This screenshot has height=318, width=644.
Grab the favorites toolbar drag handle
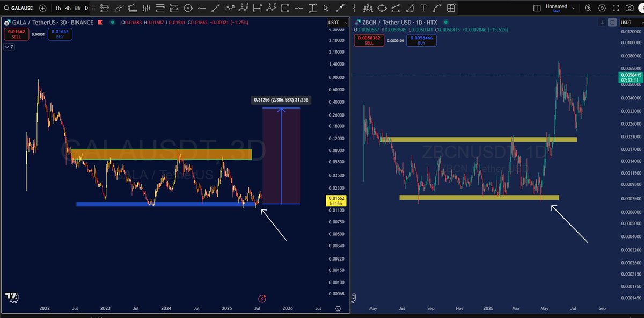(93, 8)
